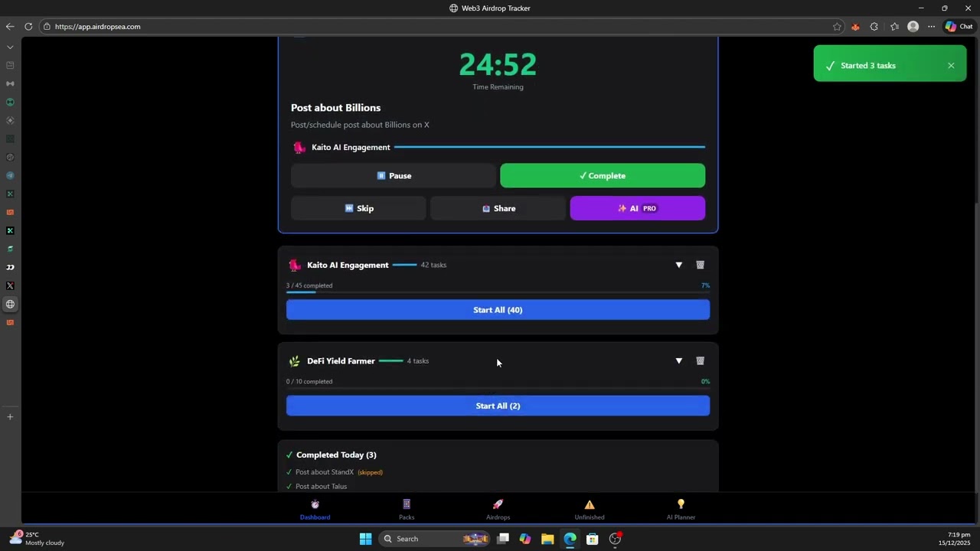980x551 pixels.
Task: Mark the task as Complete
Action: click(603, 175)
